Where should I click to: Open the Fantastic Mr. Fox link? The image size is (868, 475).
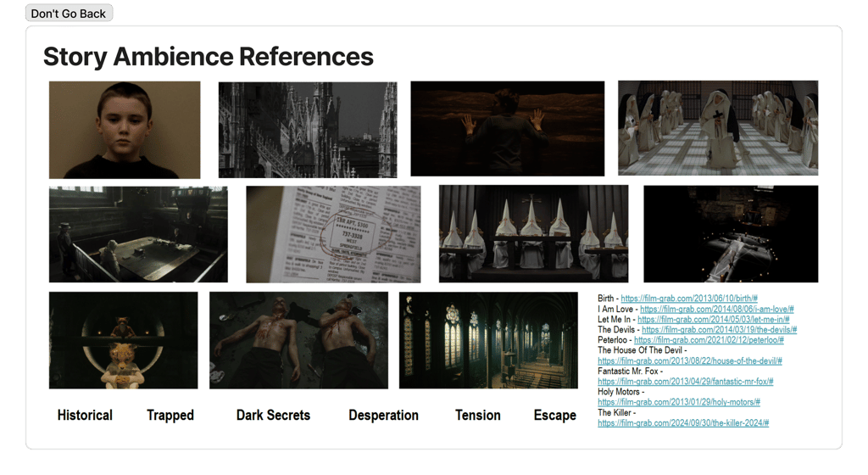point(685,382)
